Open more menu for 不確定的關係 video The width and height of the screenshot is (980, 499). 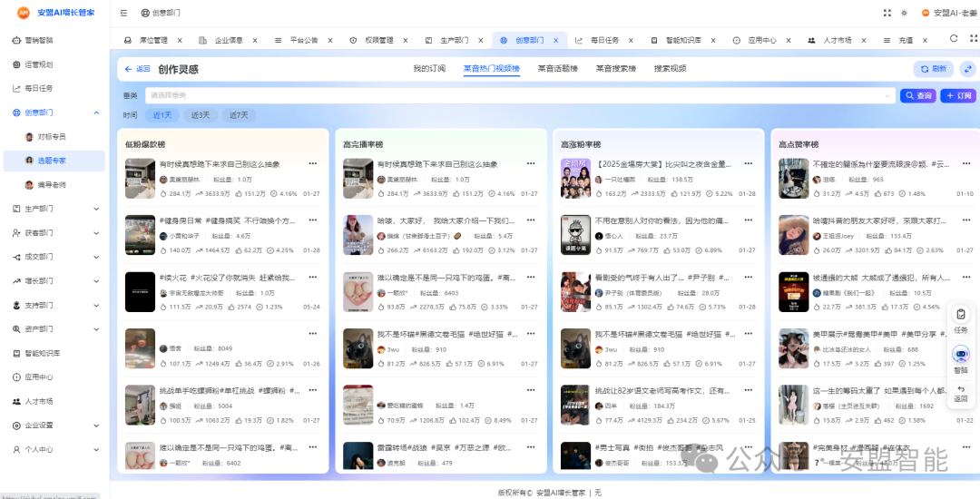click(x=966, y=163)
